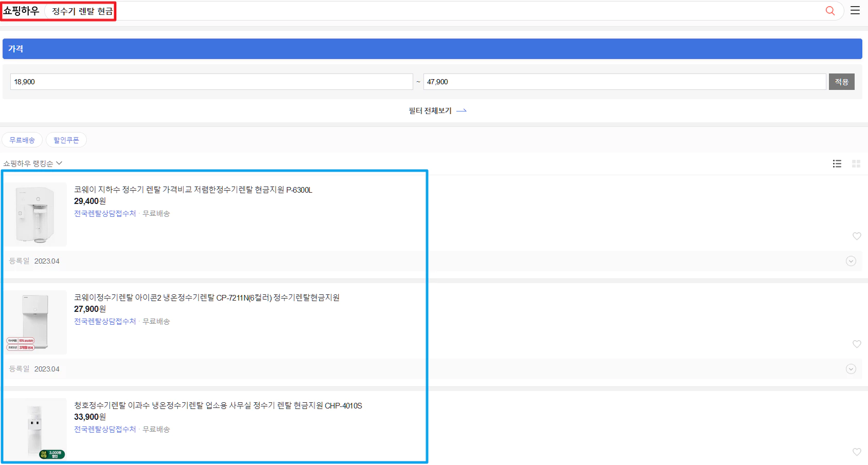Open the 청호정수기렌탈 이과수 CHP-4010S title
The width and height of the screenshot is (868, 465).
click(x=218, y=405)
